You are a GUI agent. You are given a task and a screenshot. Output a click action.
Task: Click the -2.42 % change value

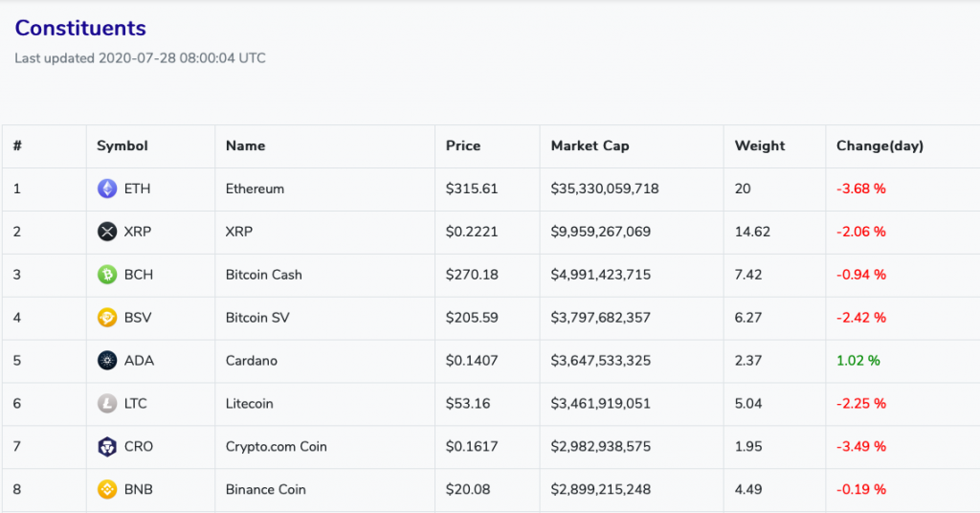click(x=861, y=318)
